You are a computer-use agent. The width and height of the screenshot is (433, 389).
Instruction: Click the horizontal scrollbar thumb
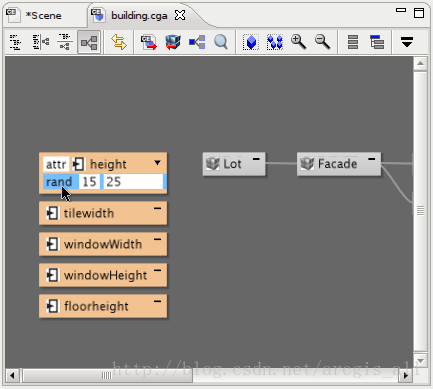point(107,376)
